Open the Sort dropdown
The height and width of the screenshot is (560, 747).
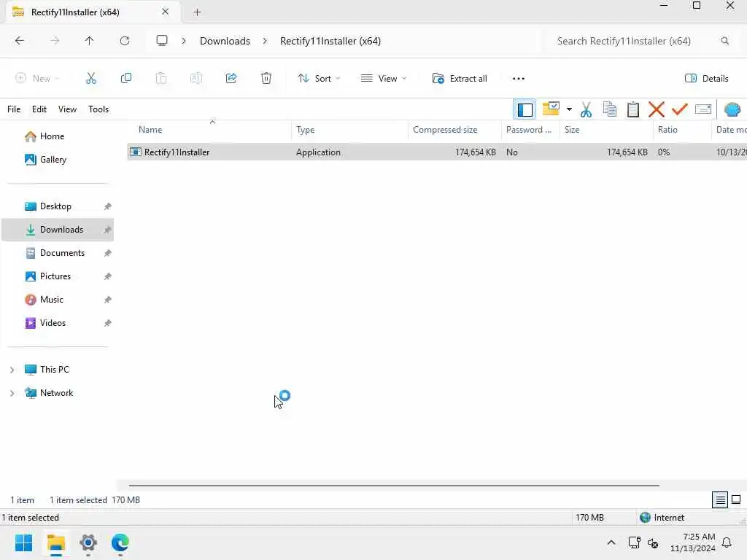[319, 79]
